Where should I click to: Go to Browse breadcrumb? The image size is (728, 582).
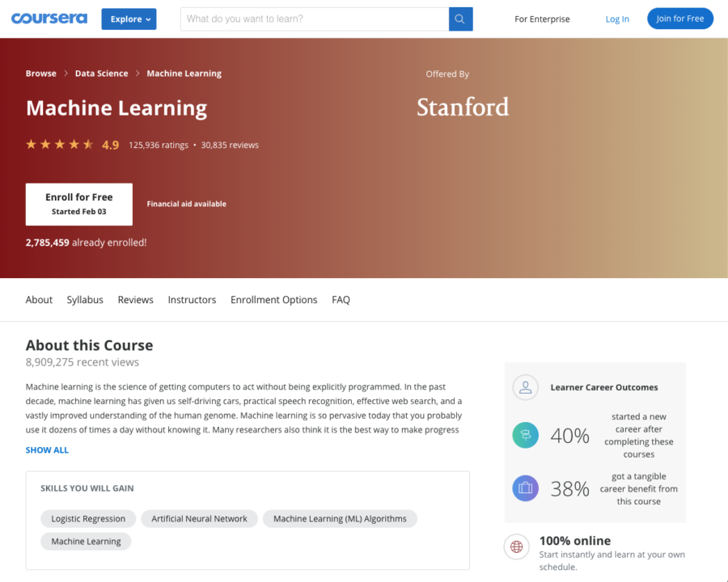tap(41, 74)
